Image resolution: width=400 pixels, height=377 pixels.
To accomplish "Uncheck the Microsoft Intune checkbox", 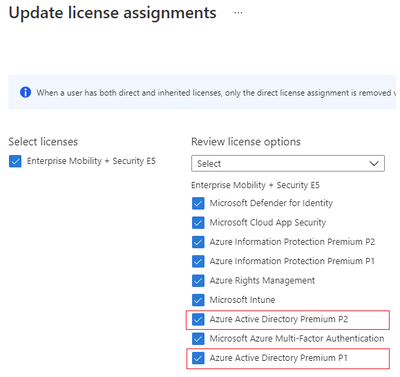I will 198,300.
